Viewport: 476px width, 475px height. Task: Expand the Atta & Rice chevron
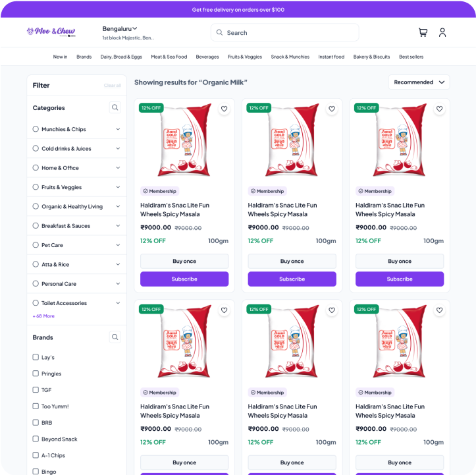118,264
